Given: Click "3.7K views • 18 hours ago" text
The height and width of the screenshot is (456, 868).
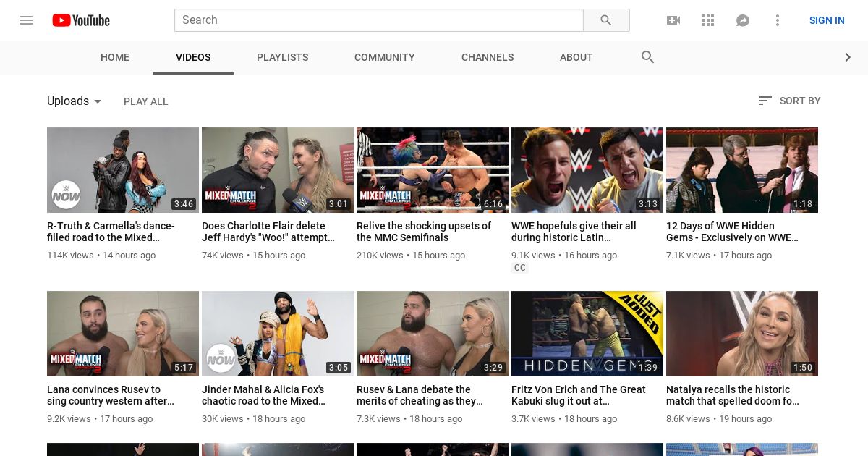Looking at the screenshot, I should click(564, 419).
